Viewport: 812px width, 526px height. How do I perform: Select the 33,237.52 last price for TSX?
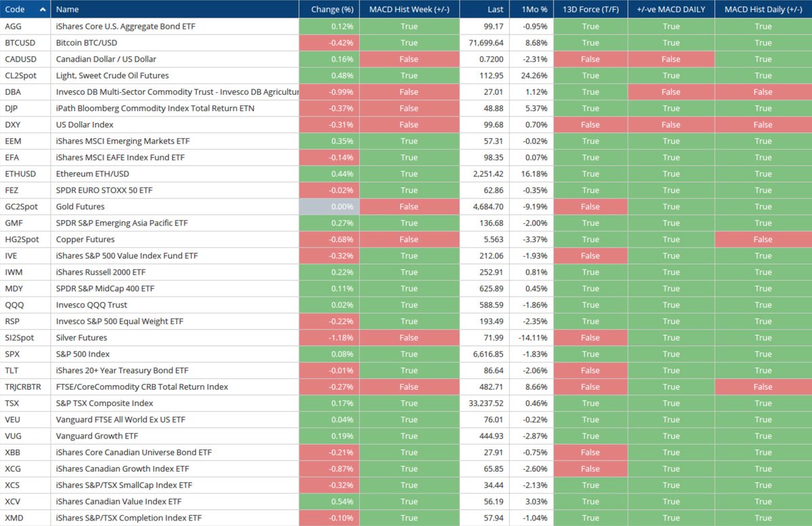483,403
